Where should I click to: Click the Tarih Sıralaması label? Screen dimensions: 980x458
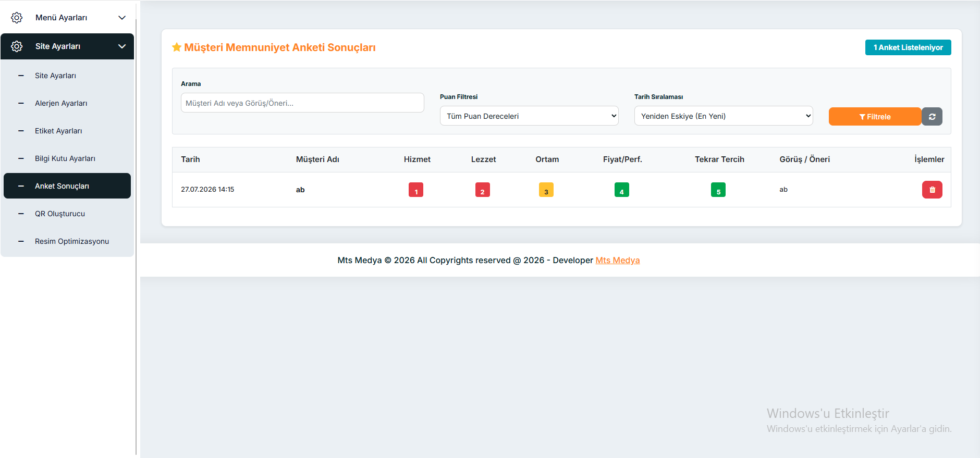pyautogui.click(x=658, y=97)
